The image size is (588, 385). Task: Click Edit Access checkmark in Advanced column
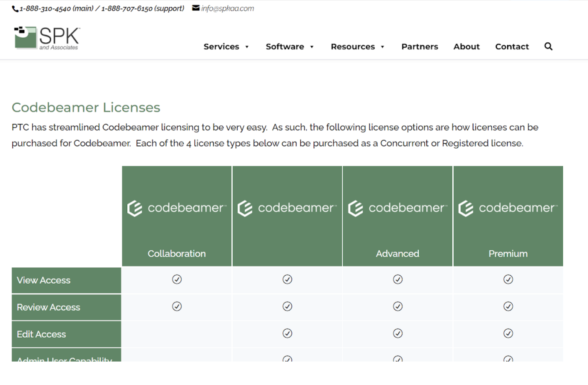coord(398,333)
